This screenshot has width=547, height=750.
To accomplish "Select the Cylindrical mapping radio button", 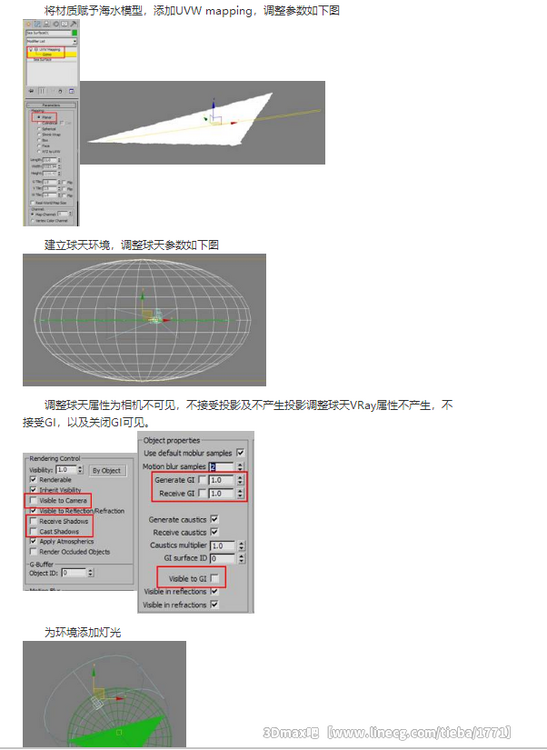I will [x=39, y=123].
